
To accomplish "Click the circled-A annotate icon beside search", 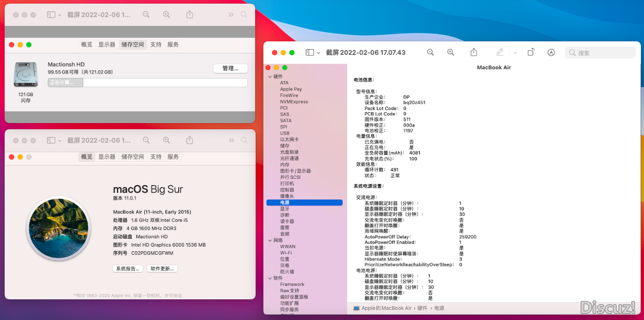I will [551, 53].
